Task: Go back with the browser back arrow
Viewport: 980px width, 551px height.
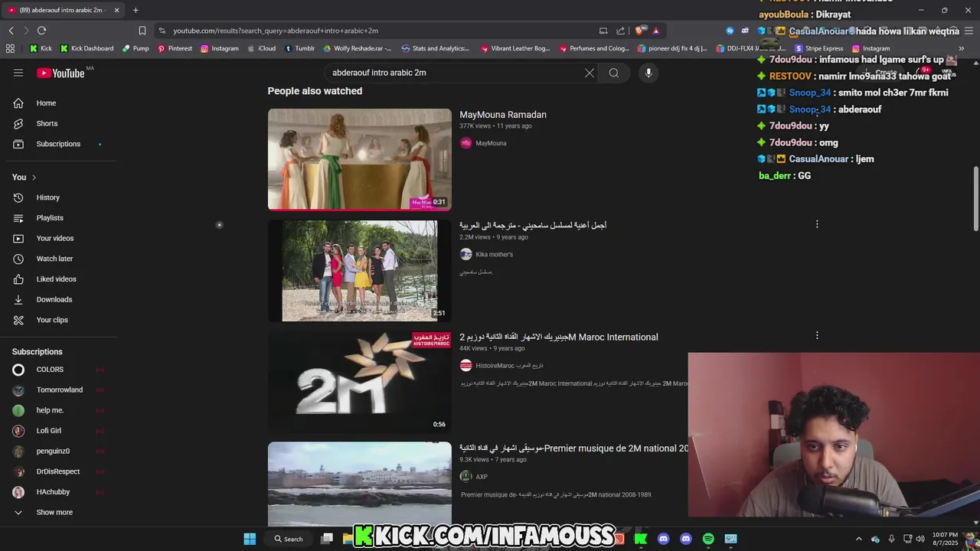Action: click(11, 31)
